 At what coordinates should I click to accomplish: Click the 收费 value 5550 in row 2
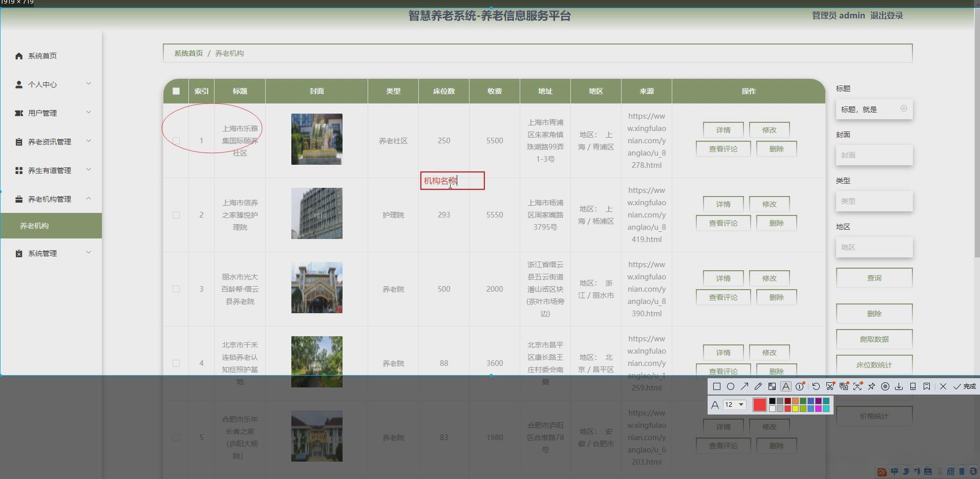point(495,215)
